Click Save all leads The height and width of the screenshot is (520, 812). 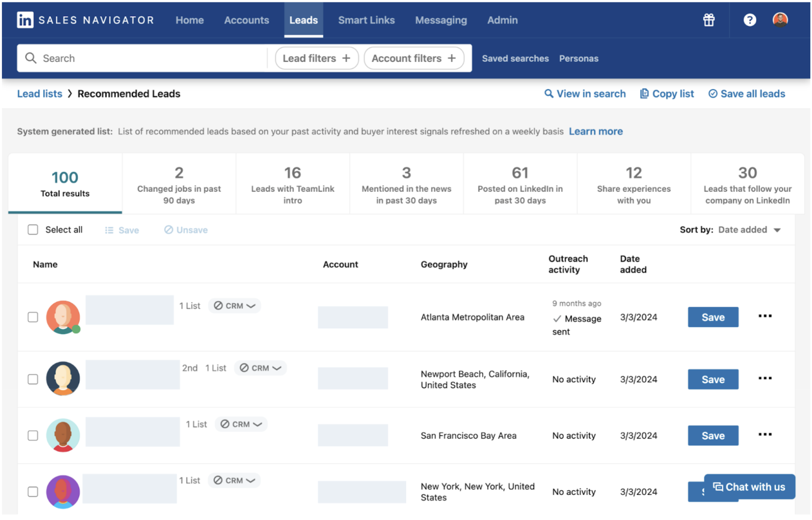747,94
